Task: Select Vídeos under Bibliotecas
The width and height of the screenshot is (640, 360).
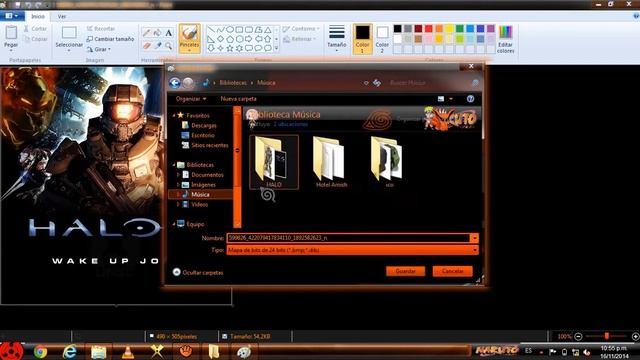Action: point(195,204)
